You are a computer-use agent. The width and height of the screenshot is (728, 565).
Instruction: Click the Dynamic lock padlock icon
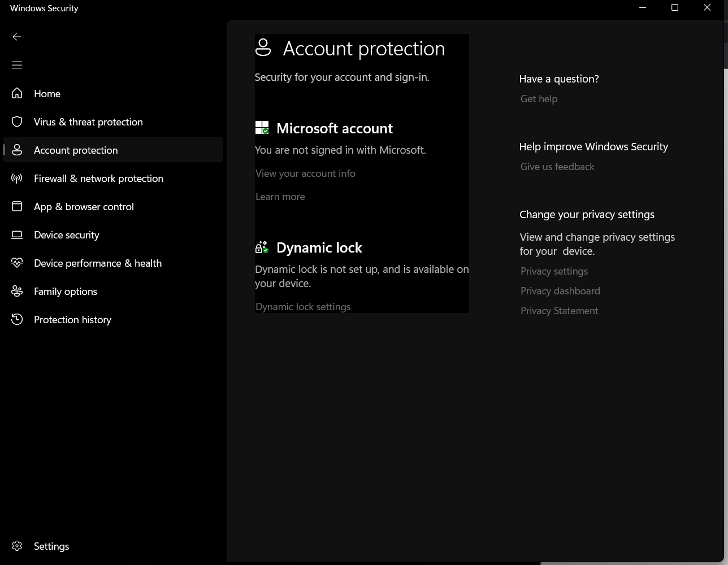click(262, 247)
